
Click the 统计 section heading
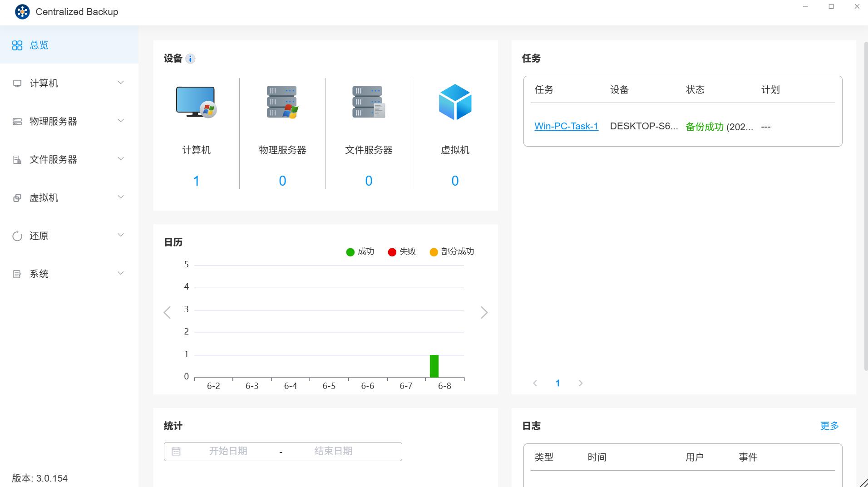pyautogui.click(x=173, y=426)
